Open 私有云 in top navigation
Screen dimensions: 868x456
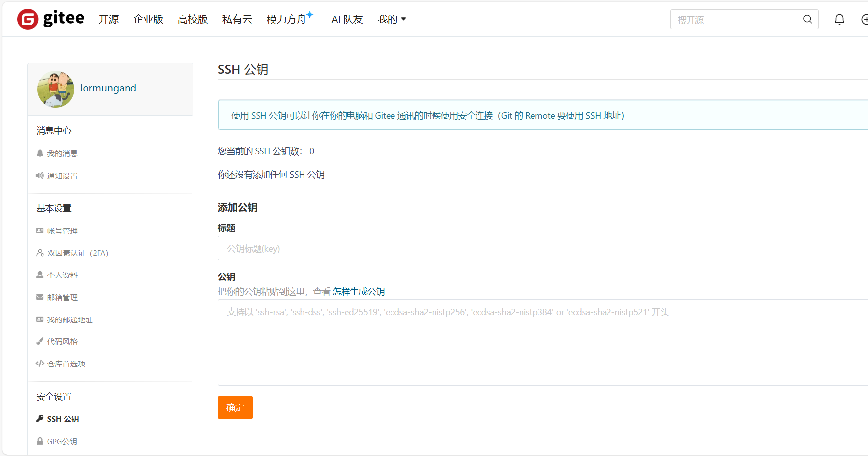pos(237,19)
